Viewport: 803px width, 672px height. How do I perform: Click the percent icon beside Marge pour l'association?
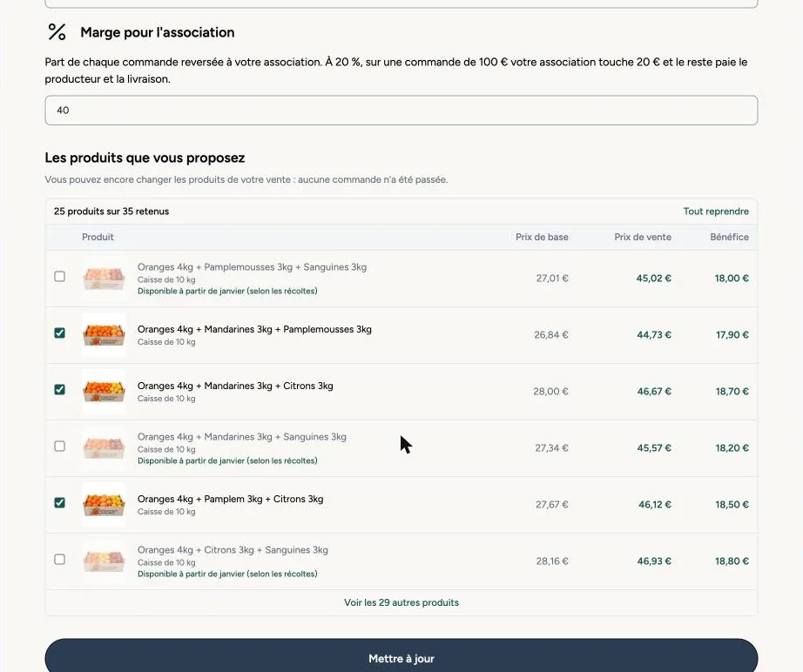click(x=57, y=31)
